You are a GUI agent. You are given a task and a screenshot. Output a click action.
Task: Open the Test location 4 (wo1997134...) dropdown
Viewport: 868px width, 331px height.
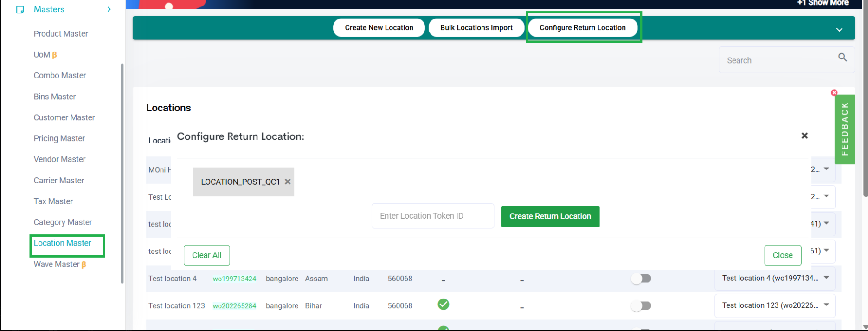point(775,278)
